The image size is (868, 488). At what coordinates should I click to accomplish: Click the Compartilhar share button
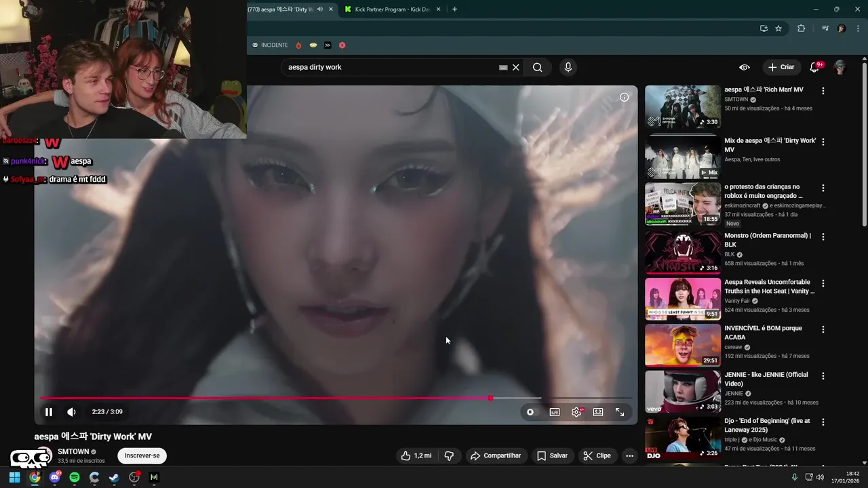click(496, 455)
